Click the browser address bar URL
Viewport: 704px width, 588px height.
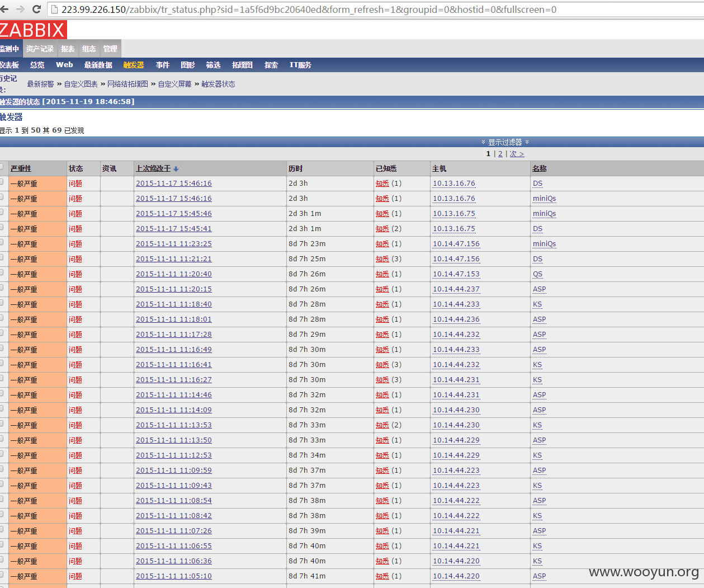tap(309, 10)
